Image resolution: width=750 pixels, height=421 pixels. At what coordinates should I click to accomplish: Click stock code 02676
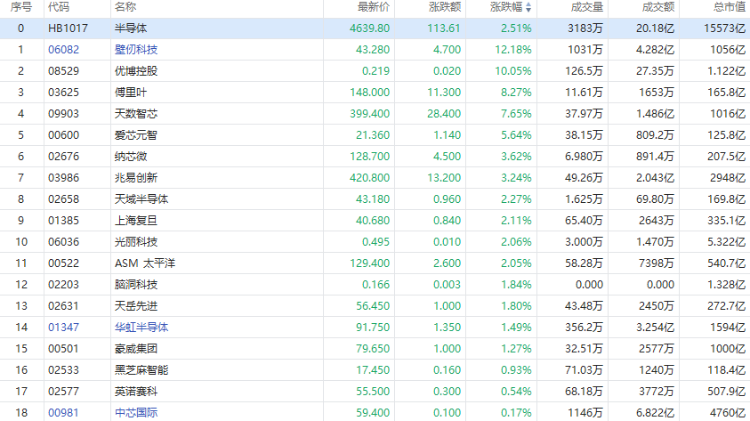click(x=64, y=156)
